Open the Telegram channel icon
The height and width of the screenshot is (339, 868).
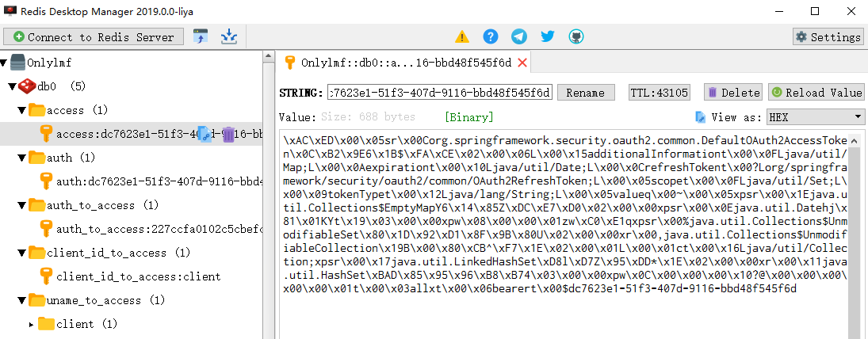point(519,37)
